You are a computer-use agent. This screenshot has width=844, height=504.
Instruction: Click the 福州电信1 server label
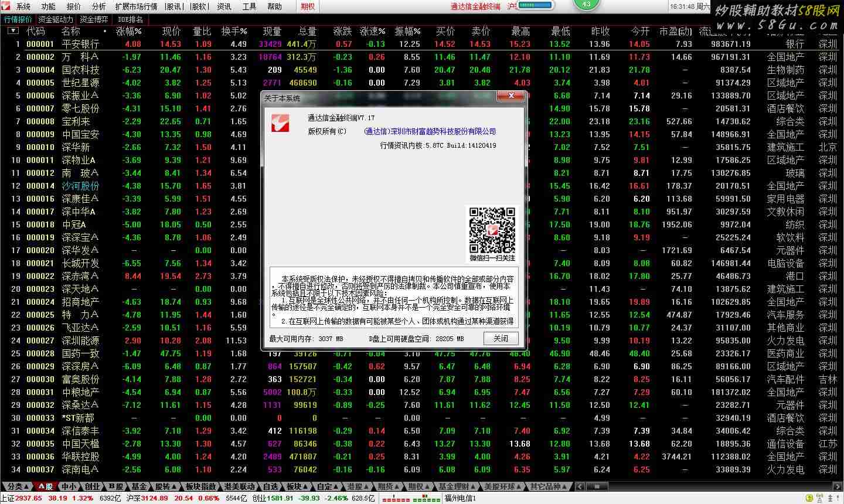[461, 498]
